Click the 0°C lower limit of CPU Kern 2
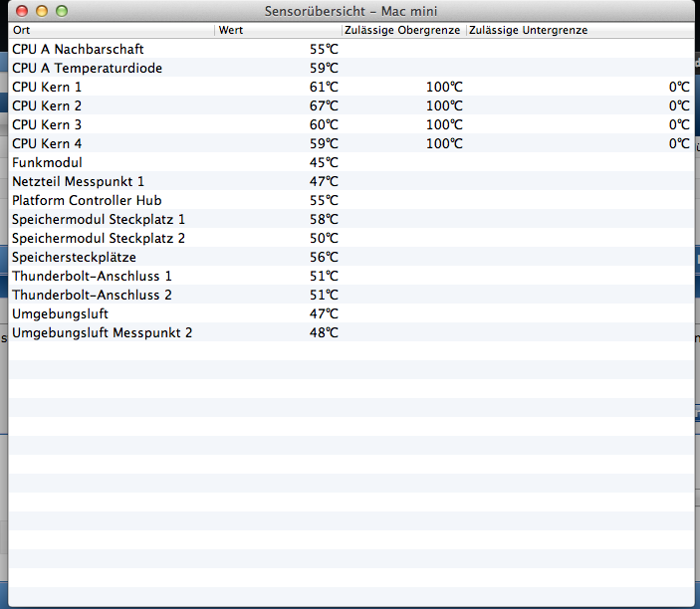Screen dimensions: 700x609 [x=679, y=105]
